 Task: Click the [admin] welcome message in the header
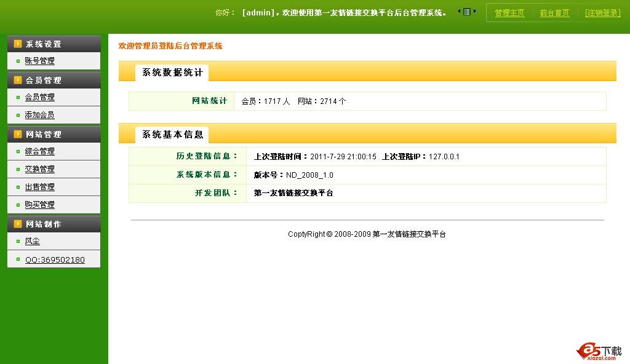pos(344,13)
